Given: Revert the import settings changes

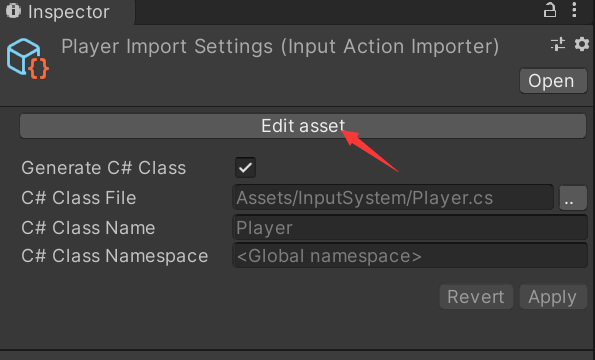Looking at the screenshot, I should tap(476, 297).
